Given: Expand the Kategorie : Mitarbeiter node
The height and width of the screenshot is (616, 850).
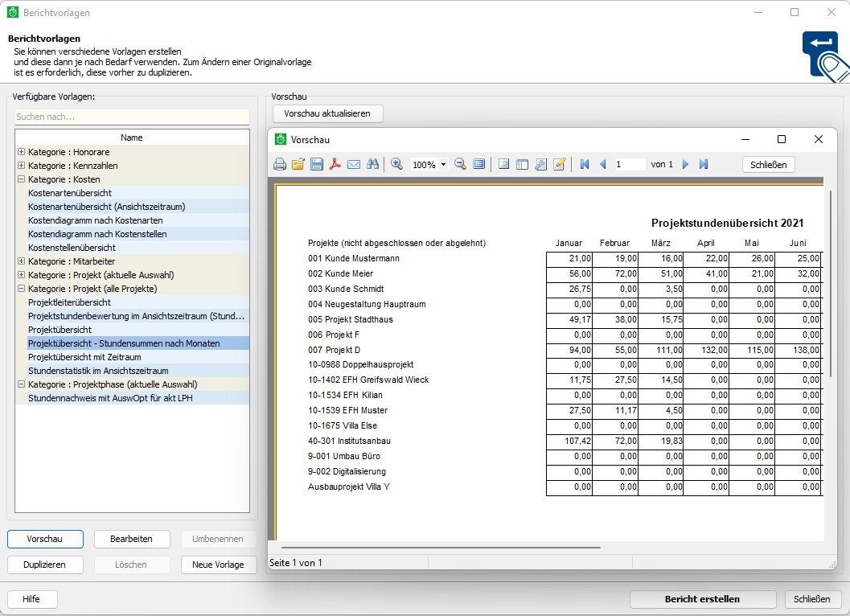Looking at the screenshot, I should pos(21,261).
